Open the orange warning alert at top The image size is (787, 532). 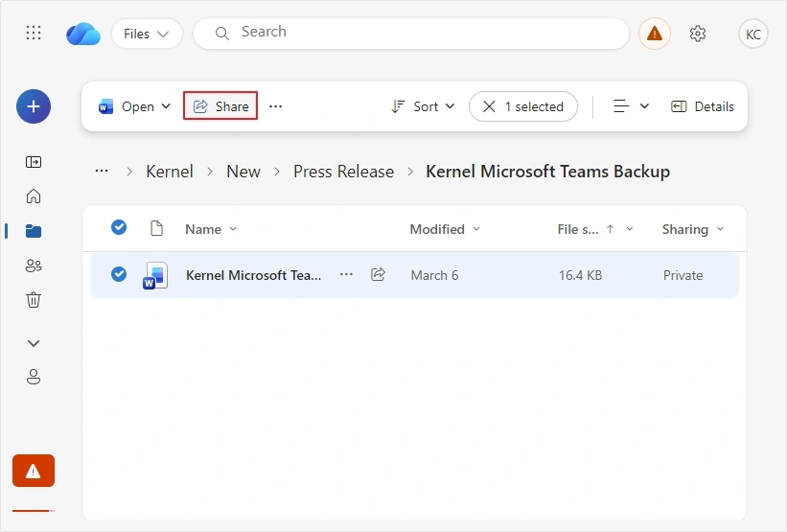[x=654, y=34]
